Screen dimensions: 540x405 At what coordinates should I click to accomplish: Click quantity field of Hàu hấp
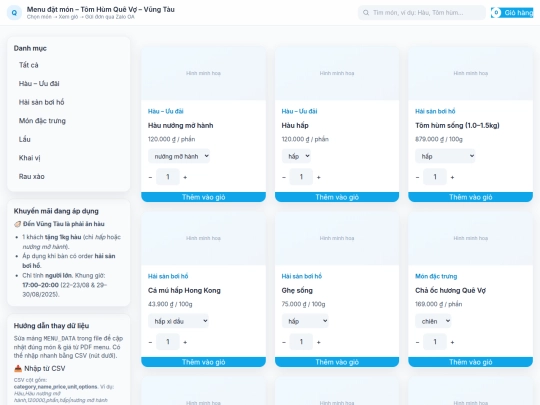[x=301, y=177]
